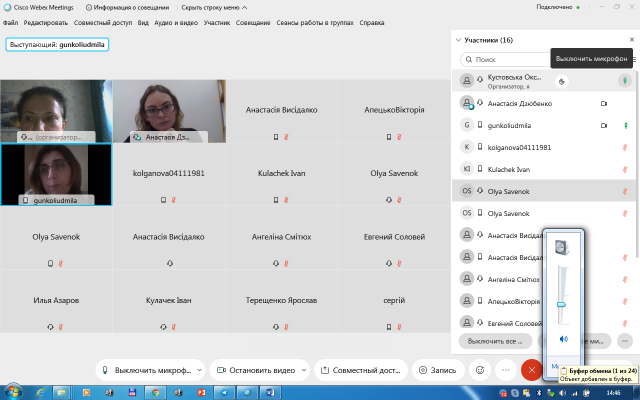Click muted mic icon on Евгений Соловей tile
Image resolution: width=640 pixels, height=400 pixels.
(399, 263)
